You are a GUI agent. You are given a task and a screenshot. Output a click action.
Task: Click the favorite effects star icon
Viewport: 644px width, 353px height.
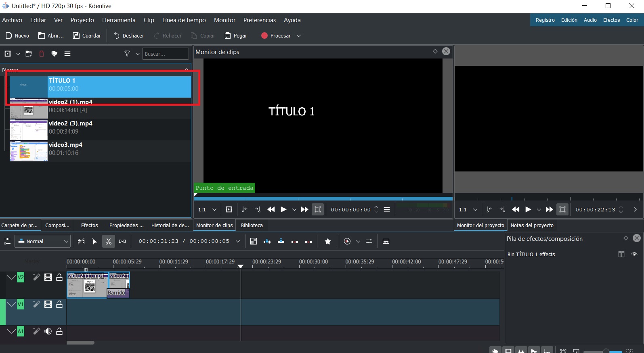pos(328,241)
